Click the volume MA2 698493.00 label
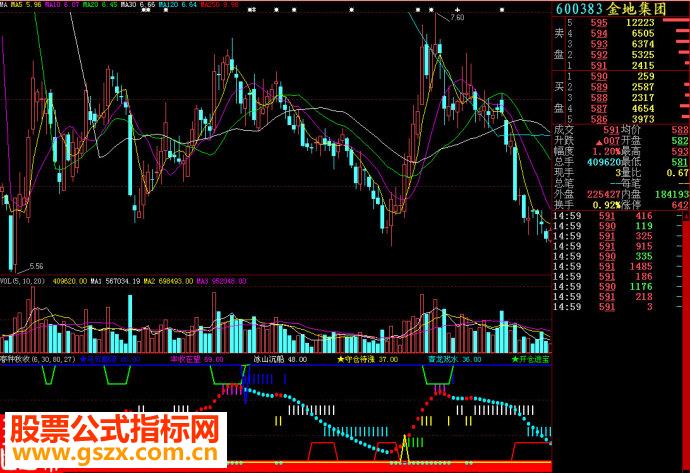The image size is (690, 473). pyautogui.click(x=168, y=281)
